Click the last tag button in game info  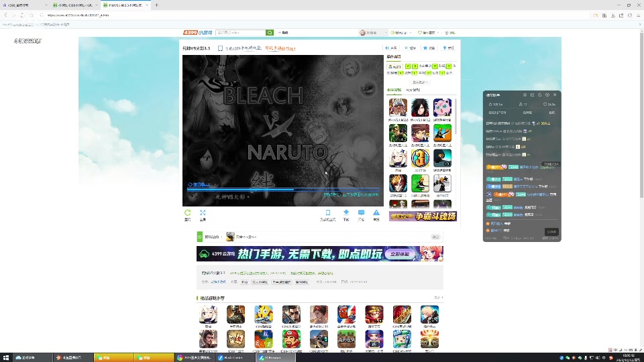pyautogui.click(x=301, y=282)
